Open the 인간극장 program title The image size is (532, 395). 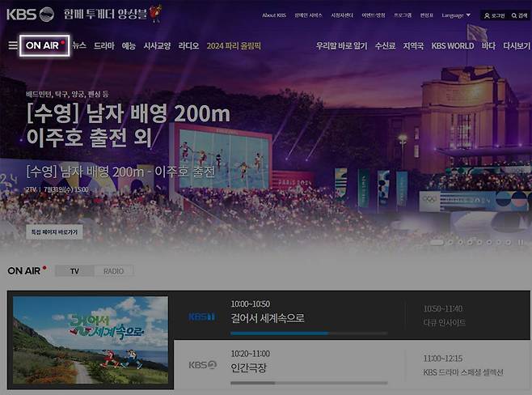(248, 367)
